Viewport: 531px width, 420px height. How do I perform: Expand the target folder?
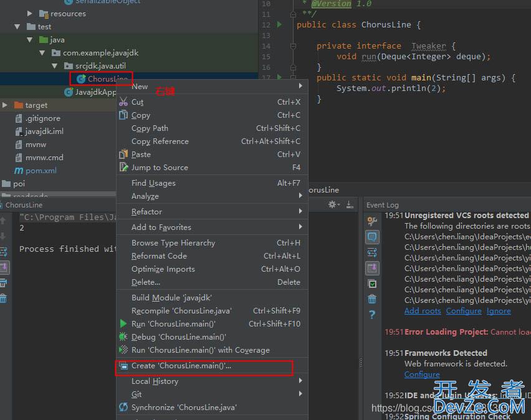(x=5, y=105)
